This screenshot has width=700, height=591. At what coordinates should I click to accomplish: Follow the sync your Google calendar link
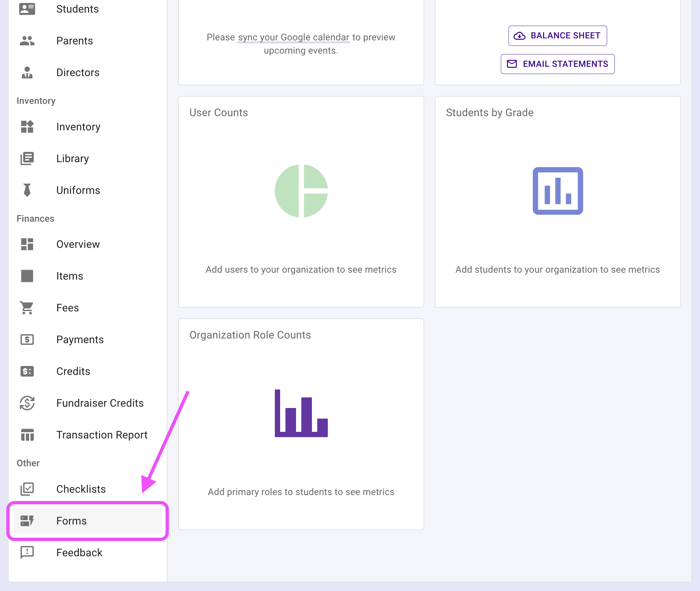point(293,37)
